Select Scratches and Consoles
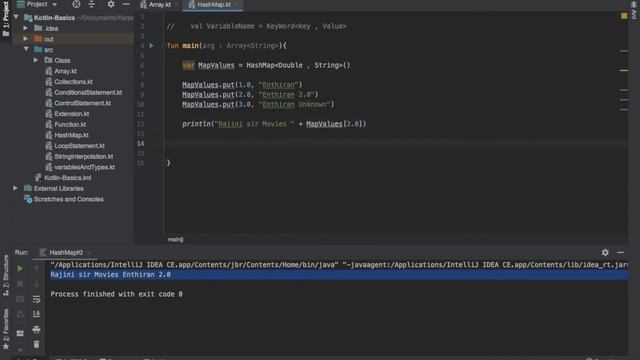Image resolution: width=640 pixels, height=360 pixels. [x=68, y=199]
